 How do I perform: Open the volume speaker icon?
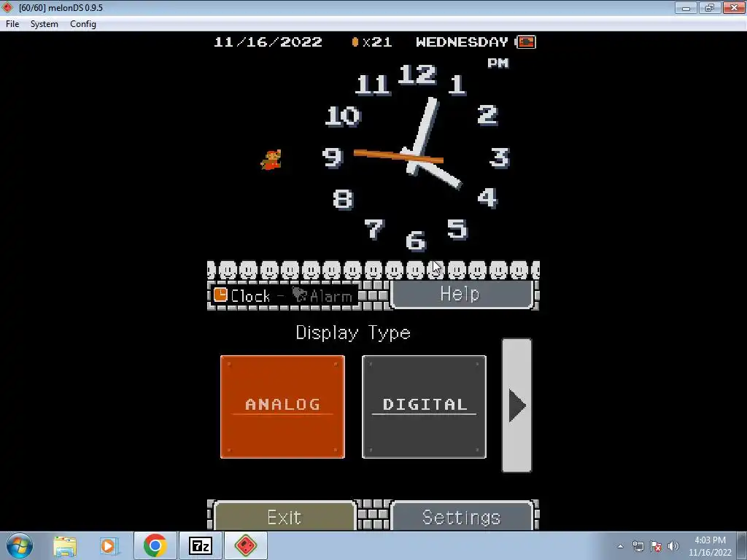tap(673, 546)
